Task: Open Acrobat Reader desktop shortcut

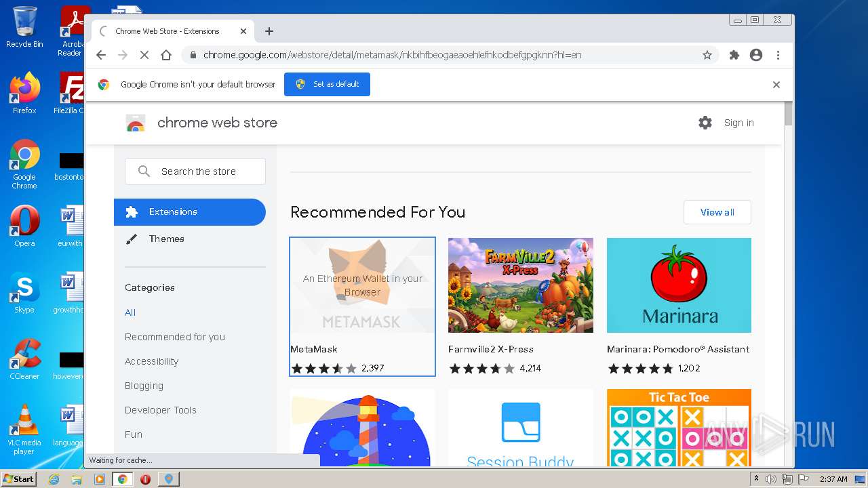Action: [72, 31]
